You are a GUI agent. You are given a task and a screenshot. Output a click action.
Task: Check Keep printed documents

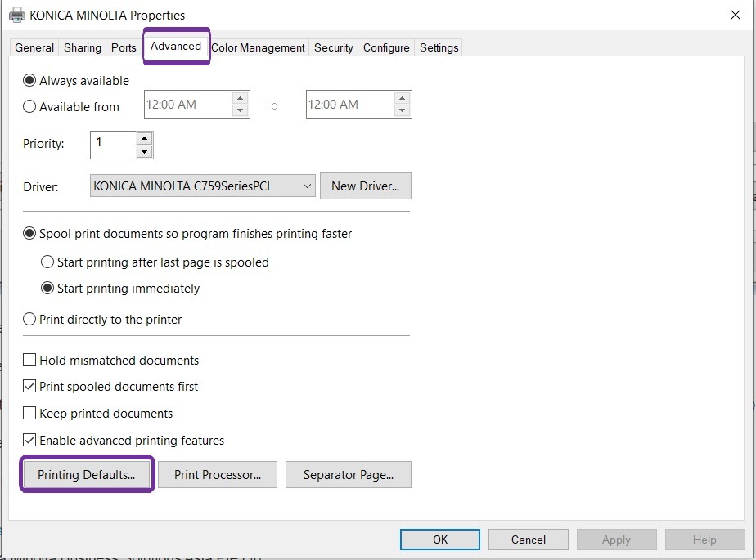click(29, 413)
